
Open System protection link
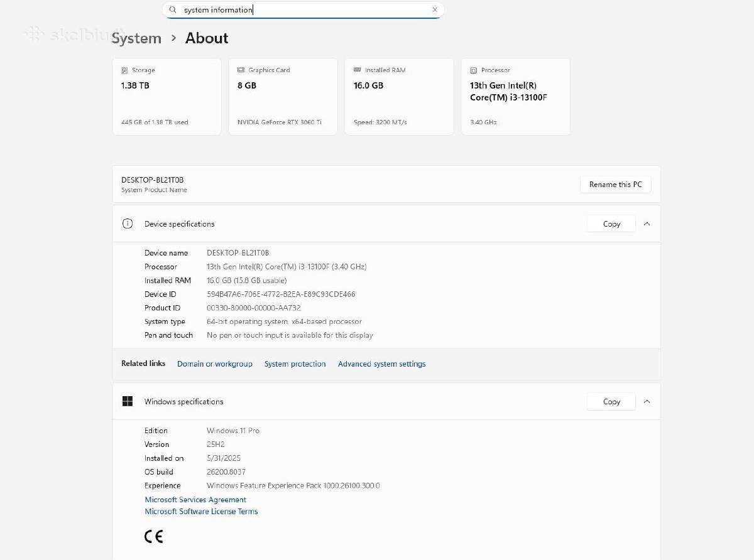[x=295, y=364]
